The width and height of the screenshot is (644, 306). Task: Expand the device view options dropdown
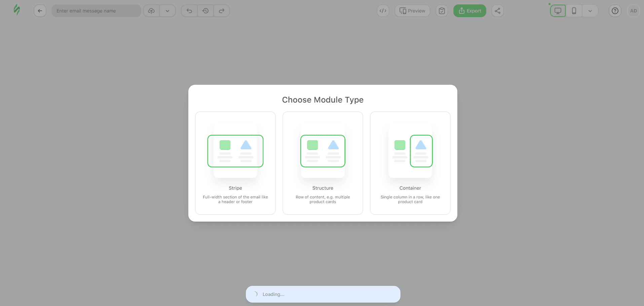coord(590,11)
